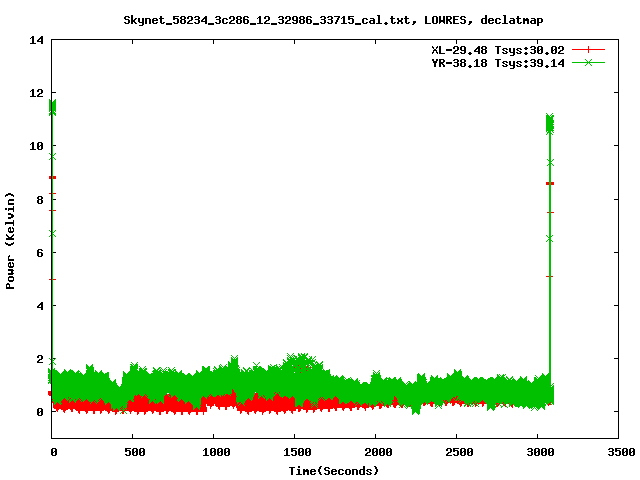Click the x-axis tick label 2000
This screenshot has height=480, width=640.
[378, 452]
